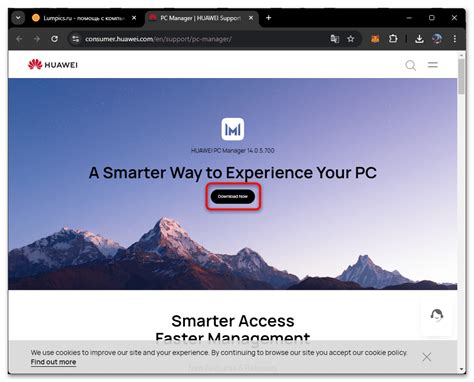Go forward to next page
The width and height of the screenshot is (474, 382).
(37, 39)
